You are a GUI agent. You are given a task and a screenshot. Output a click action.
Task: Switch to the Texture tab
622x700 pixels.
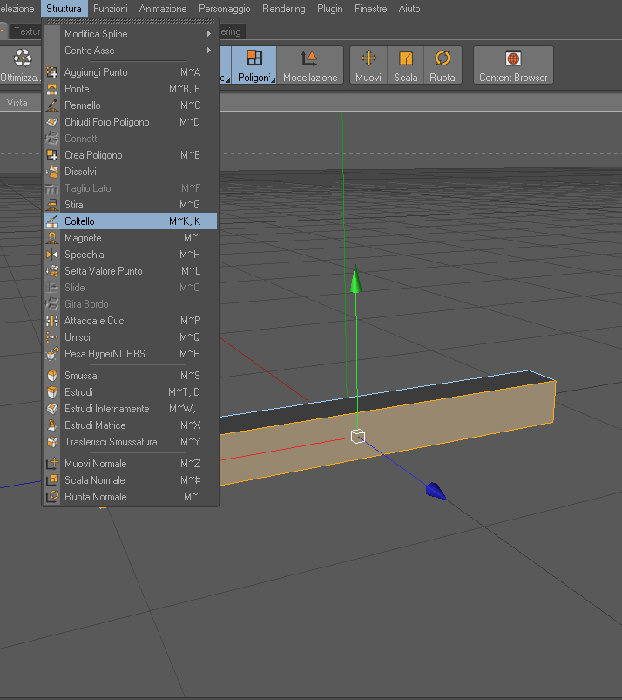26,32
